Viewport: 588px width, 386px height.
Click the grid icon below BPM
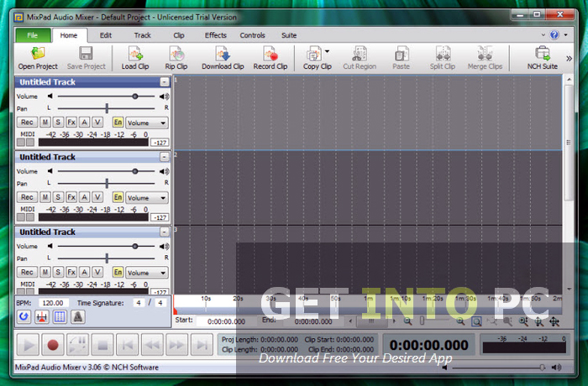point(60,317)
